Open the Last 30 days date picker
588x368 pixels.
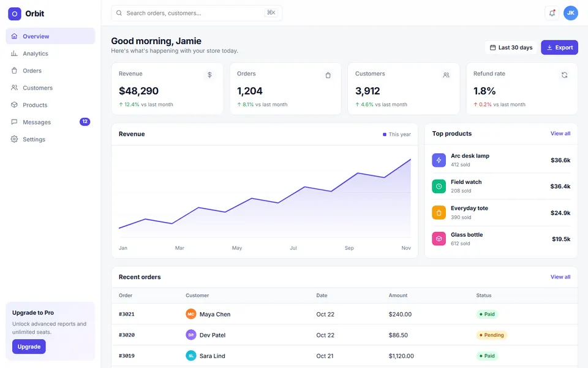[511, 47]
